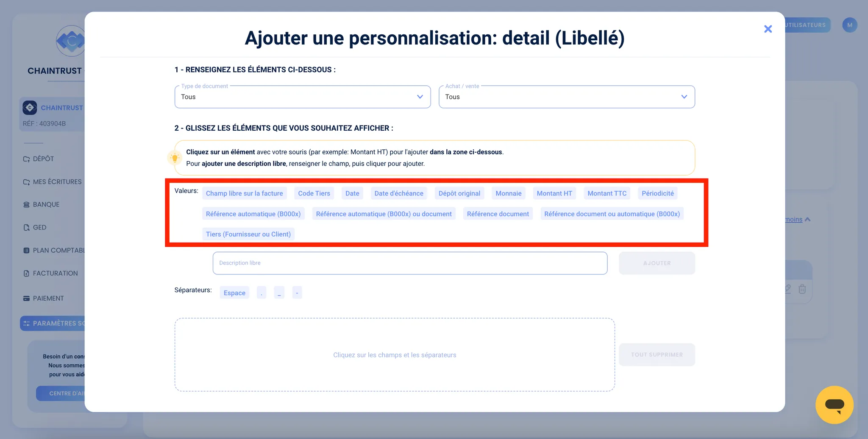Click the PAIEMENT card icon
The image size is (868, 439).
pos(26,298)
